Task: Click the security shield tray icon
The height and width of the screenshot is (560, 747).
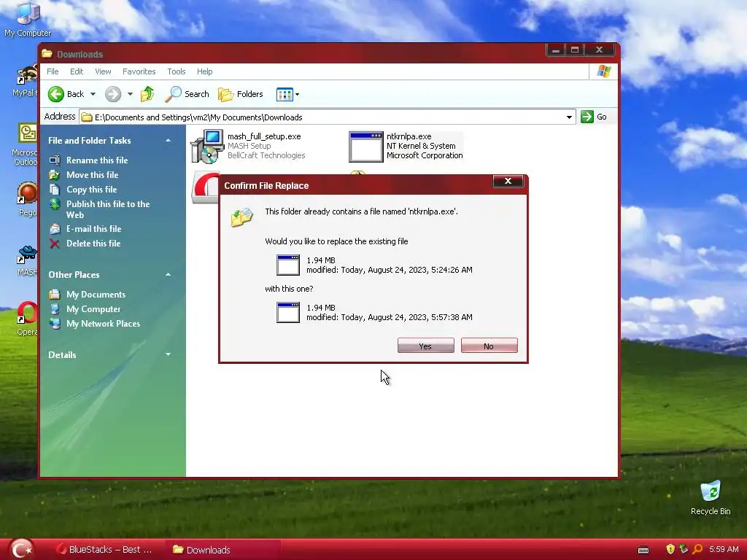Action: pos(670,550)
